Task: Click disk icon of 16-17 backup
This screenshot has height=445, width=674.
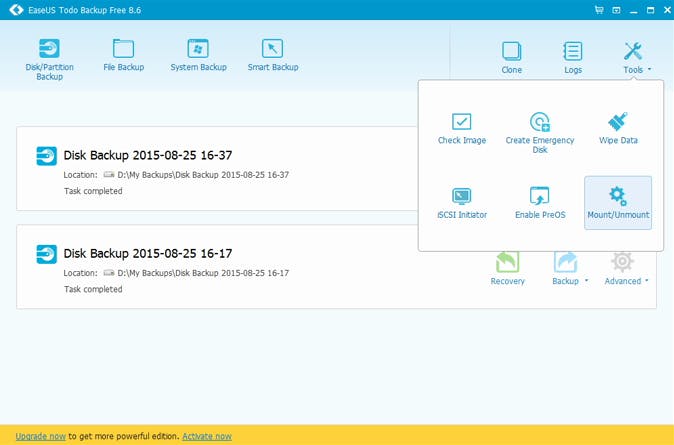Action: 46,254
